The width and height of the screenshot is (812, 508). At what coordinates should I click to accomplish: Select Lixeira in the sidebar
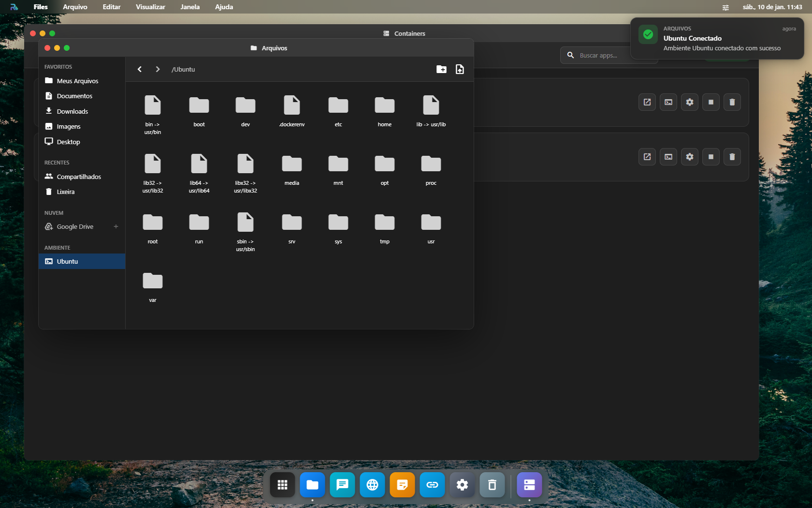coord(65,192)
